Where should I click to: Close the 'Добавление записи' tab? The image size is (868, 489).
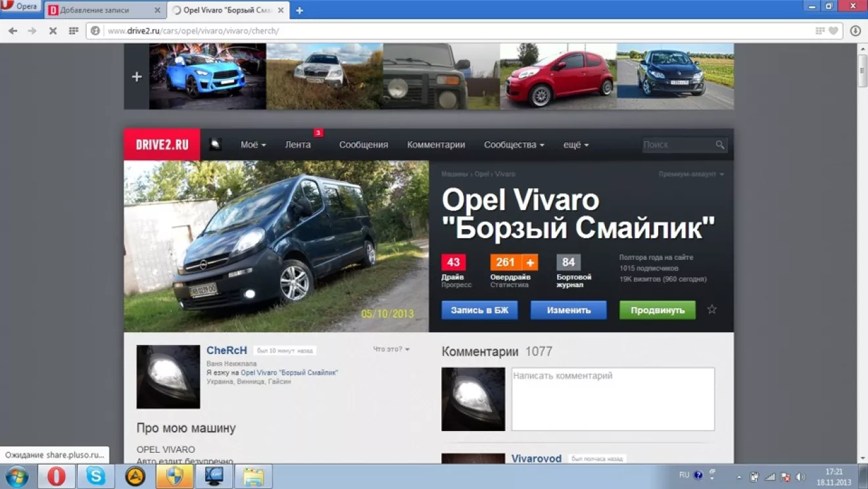pos(157,11)
